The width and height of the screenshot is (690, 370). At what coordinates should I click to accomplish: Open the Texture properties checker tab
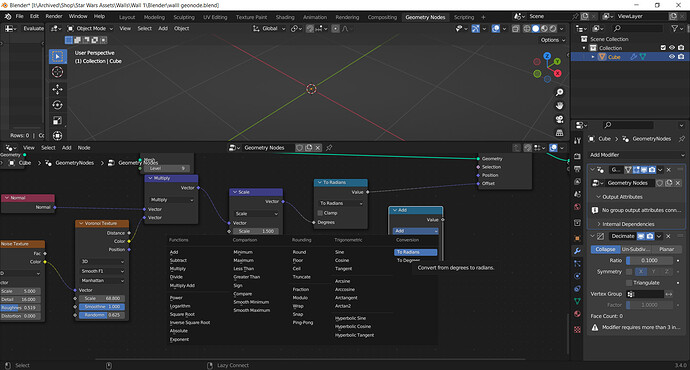(x=577, y=330)
